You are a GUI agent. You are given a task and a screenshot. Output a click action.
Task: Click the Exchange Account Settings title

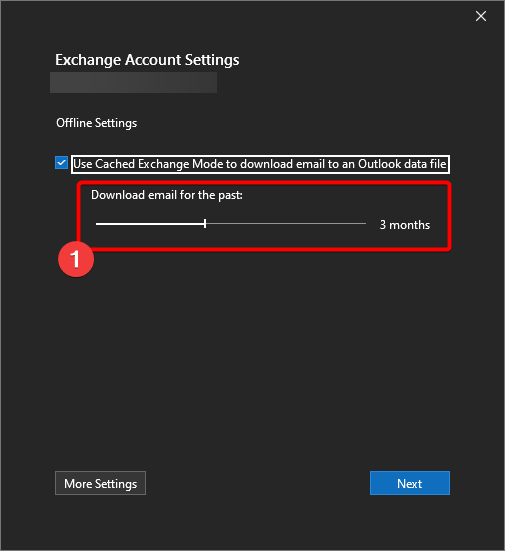(x=147, y=60)
